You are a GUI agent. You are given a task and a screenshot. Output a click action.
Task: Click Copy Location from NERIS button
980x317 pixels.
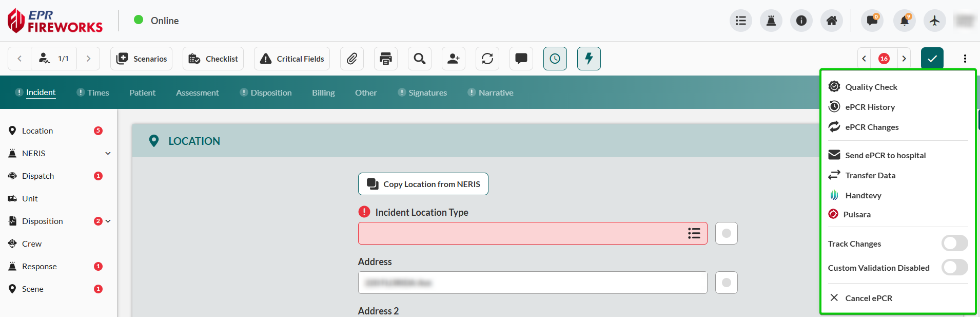423,184
